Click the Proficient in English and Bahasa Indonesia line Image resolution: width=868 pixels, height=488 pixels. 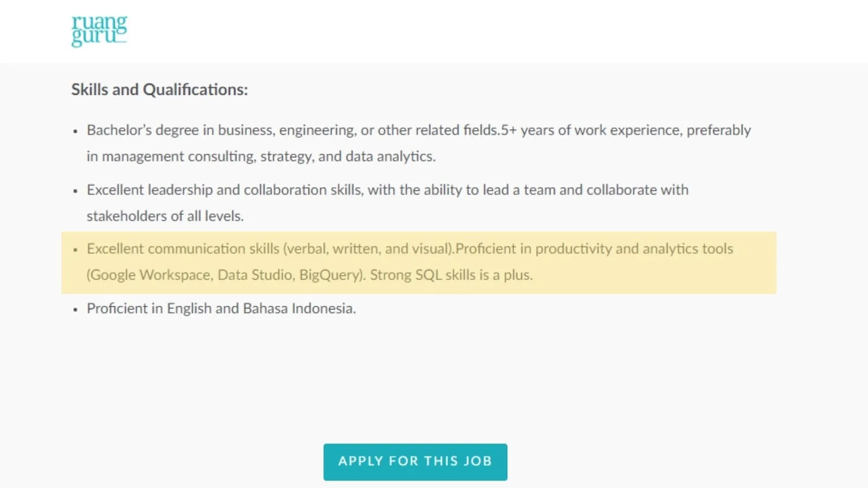[x=221, y=309]
